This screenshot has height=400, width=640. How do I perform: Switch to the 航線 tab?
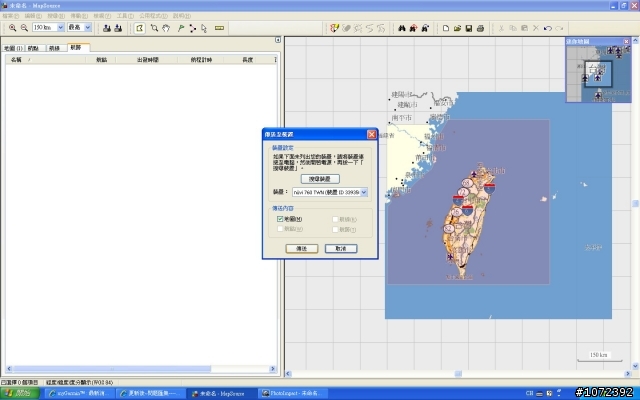pyautogui.click(x=55, y=48)
